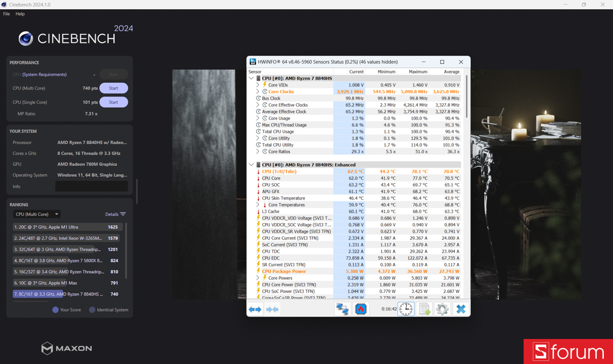Open HWiNFO sensor settings gear
The width and height of the screenshot is (613, 364).
coord(442,309)
